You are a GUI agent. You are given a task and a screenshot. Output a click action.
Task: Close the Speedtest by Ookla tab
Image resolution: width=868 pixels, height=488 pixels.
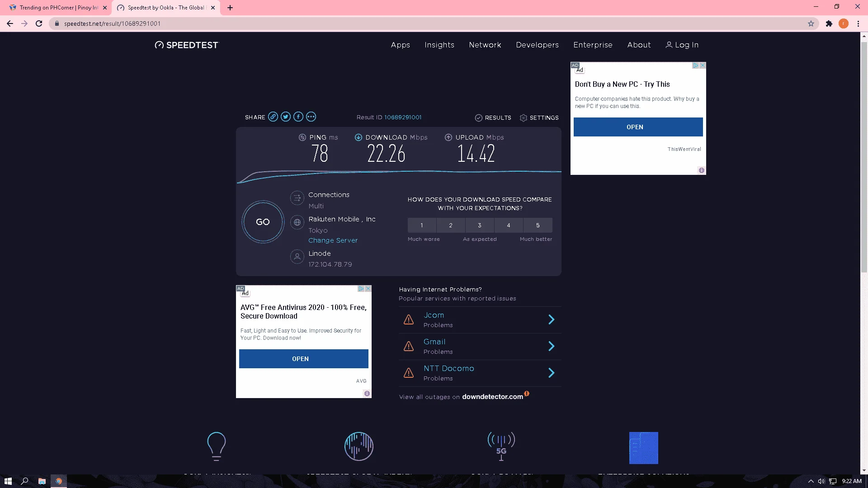pos(213,8)
